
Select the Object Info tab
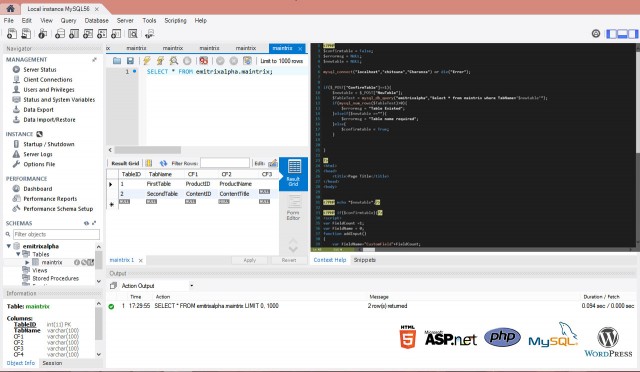21,363
